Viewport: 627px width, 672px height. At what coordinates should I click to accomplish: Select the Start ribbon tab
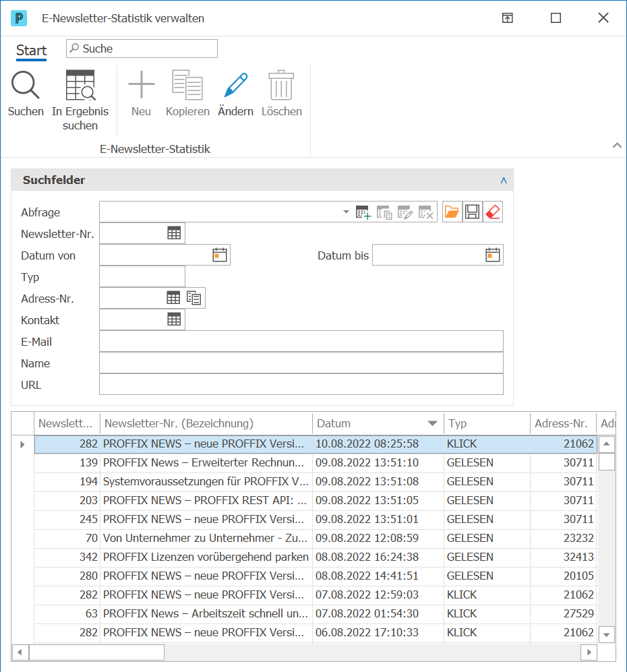coord(31,51)
